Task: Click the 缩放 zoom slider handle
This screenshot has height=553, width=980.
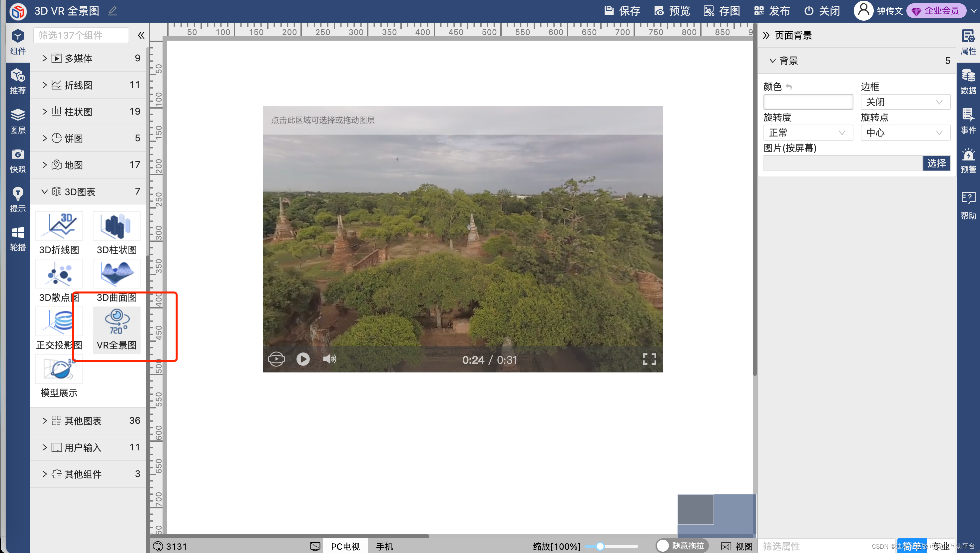Action: coord(600,546)
